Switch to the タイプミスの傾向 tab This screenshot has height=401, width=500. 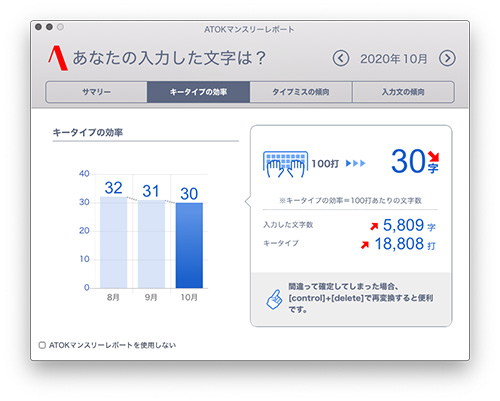(x=301, y=92)
